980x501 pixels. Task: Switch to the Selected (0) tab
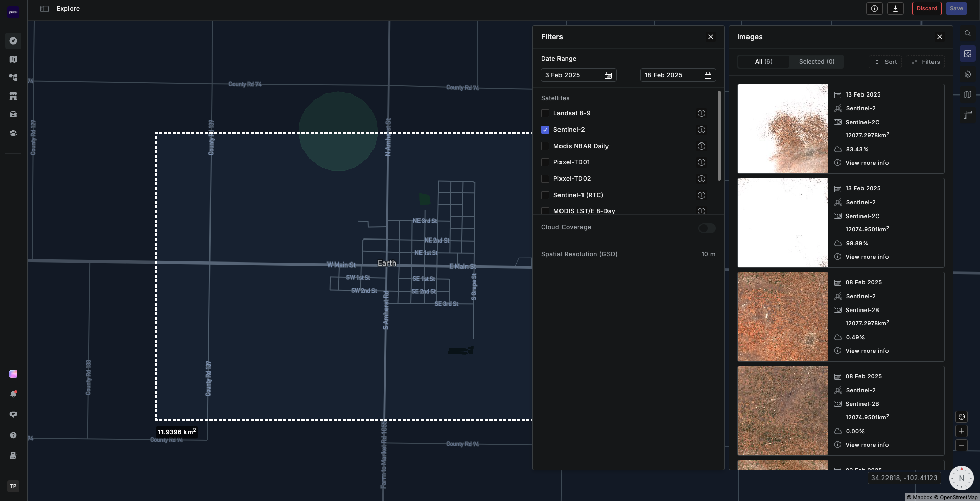[x=816, y=62]
